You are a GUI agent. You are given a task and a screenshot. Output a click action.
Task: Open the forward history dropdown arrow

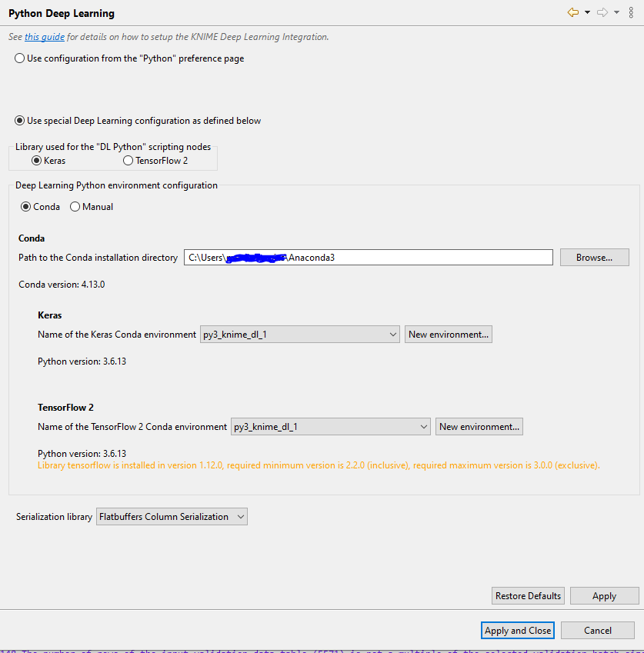click(616, 12)
